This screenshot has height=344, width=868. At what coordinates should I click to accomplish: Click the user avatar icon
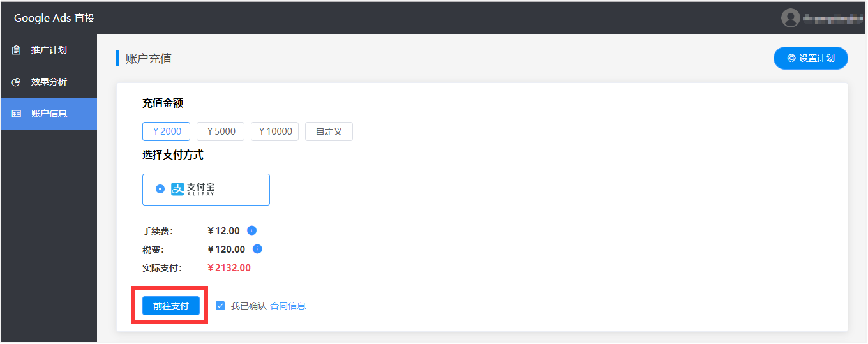pyautogui.click(x=791, y=18)
